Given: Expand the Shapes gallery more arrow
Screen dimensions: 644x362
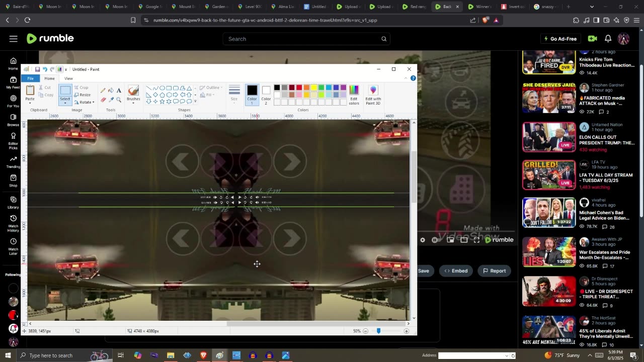Looking at the screenshot, I should click(195, 102).
